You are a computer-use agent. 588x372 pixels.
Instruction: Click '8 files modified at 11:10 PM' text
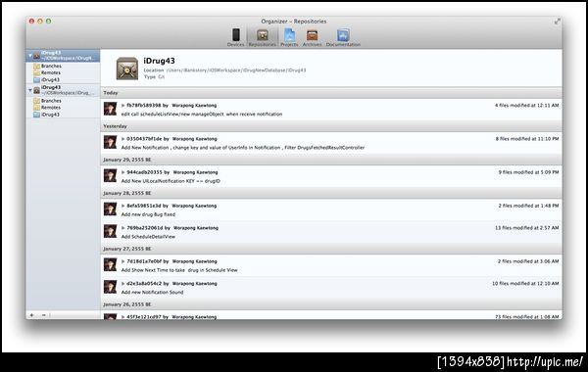pos(527,139)
